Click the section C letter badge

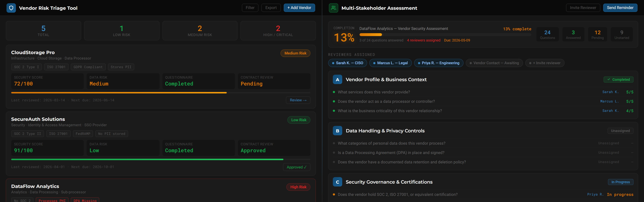click(337, 182)
